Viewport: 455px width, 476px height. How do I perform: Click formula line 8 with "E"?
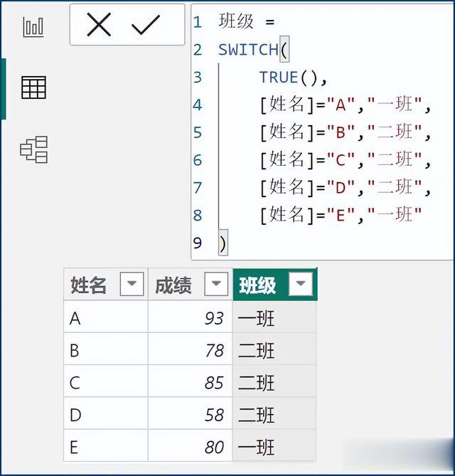[341, 216]
